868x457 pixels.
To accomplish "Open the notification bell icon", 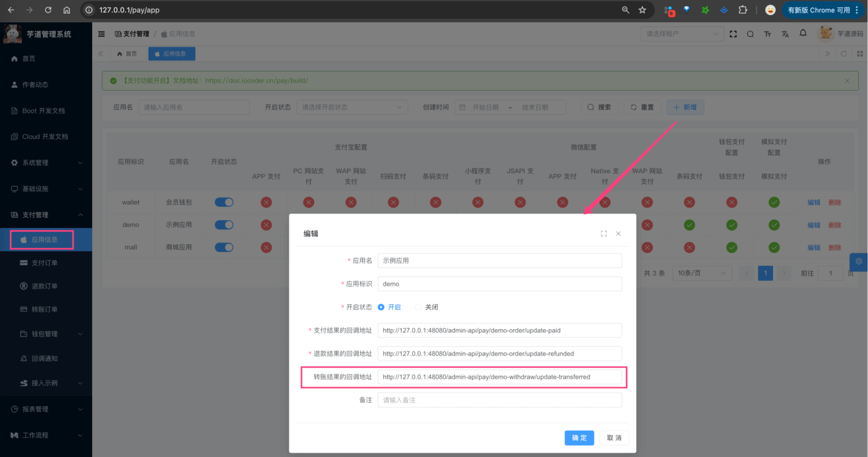I will (x=803, y=34).
